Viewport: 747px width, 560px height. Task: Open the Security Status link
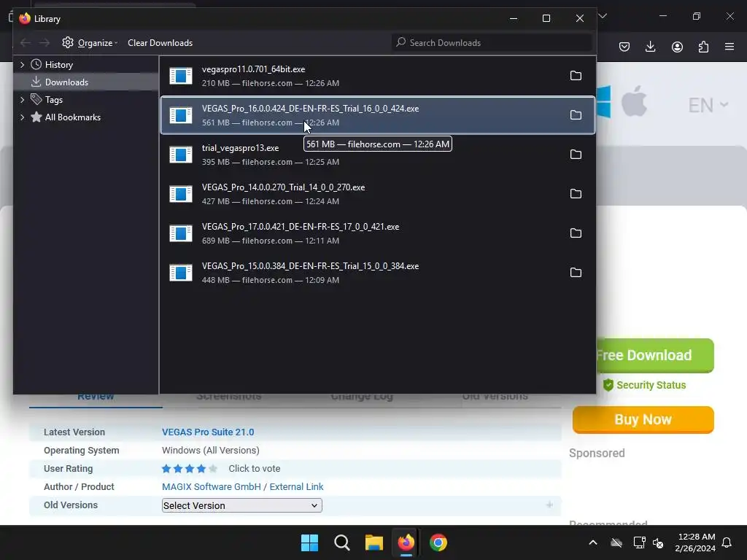coord(645,385)
